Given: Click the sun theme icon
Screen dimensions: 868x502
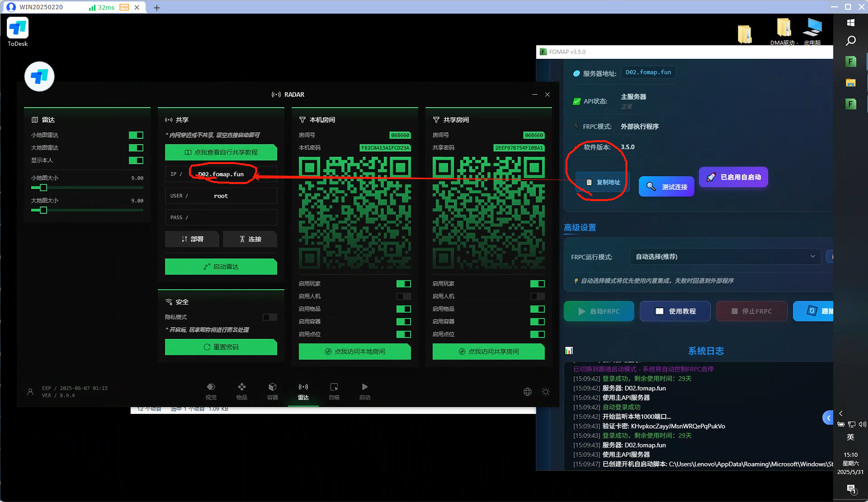Looking at the screenshot, I should click(x=546, y=391).
